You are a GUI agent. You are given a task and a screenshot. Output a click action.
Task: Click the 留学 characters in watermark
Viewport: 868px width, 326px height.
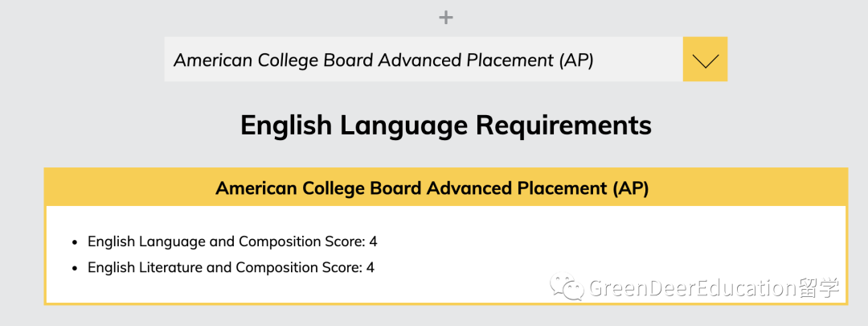820,288
